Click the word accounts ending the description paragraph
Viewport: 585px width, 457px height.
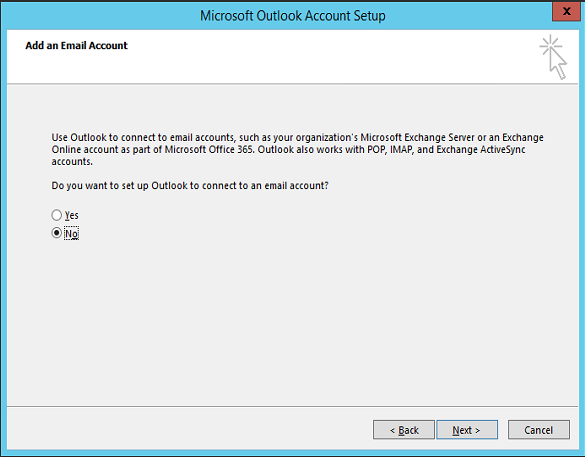point(72,162)
